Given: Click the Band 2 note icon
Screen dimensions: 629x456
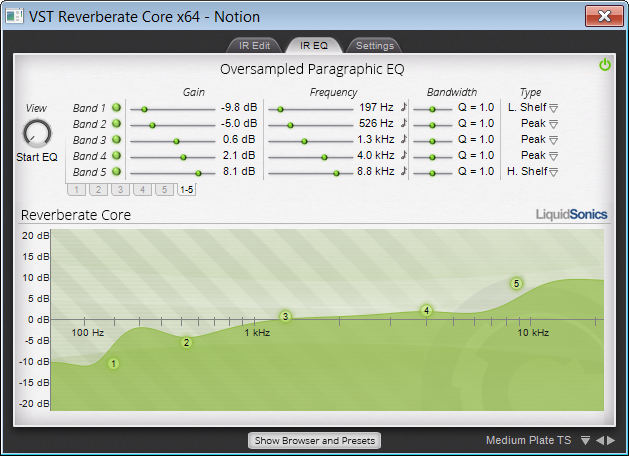Looking at the screenshot, I should (404, 123).
